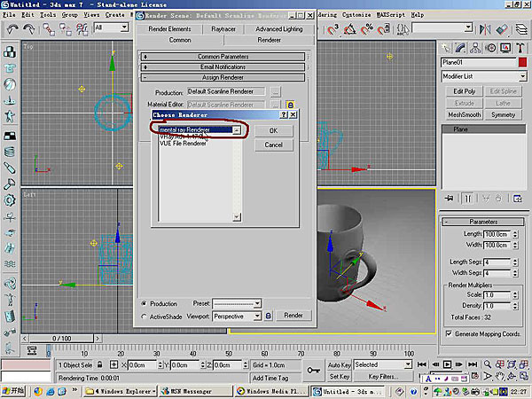Click Go to Start playback control
Image resolution: width=532 pixels, height=399 pixels.
[x=422, y=364]
